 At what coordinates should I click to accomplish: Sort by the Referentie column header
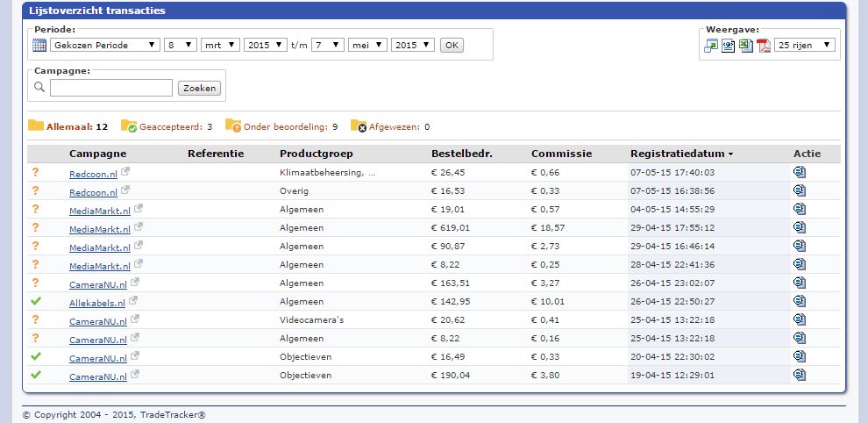click(x=216, y=154)
